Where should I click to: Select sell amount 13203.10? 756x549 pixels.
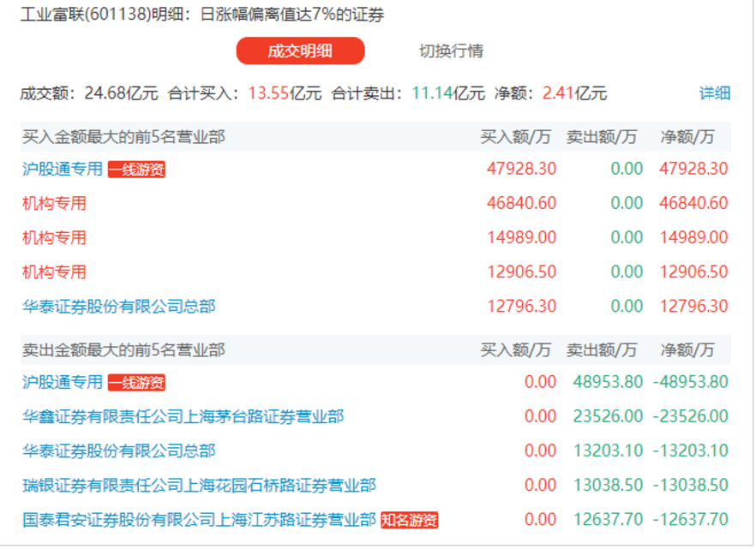[608, 451]
